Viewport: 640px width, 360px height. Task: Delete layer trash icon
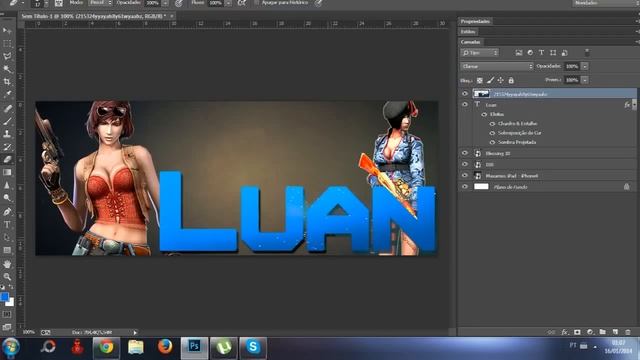(x=628, y=332)
